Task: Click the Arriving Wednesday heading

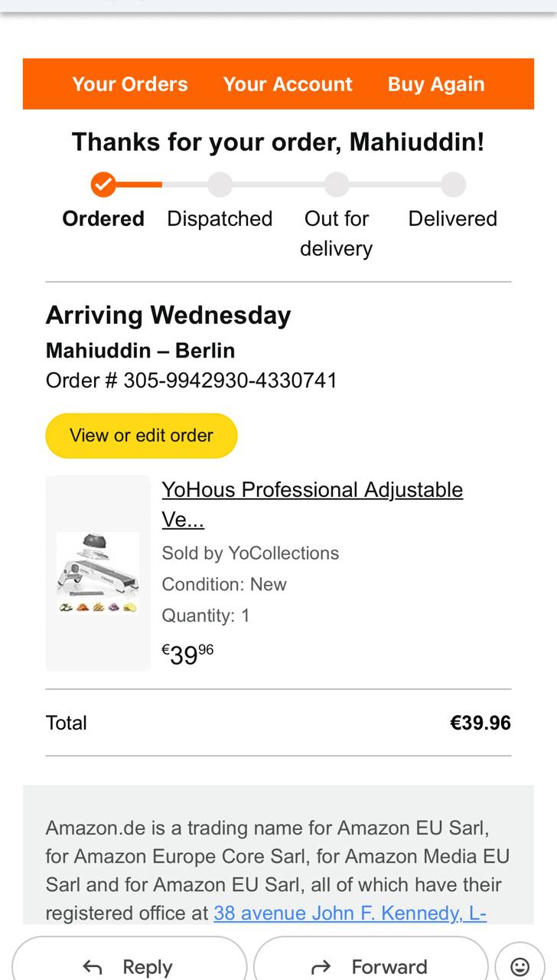Action: click(168, 315)
